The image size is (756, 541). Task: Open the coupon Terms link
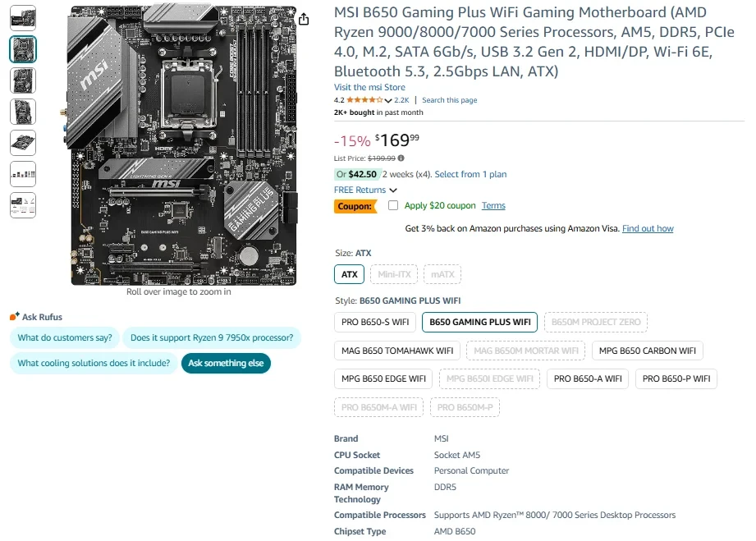(x=493, y=205)
